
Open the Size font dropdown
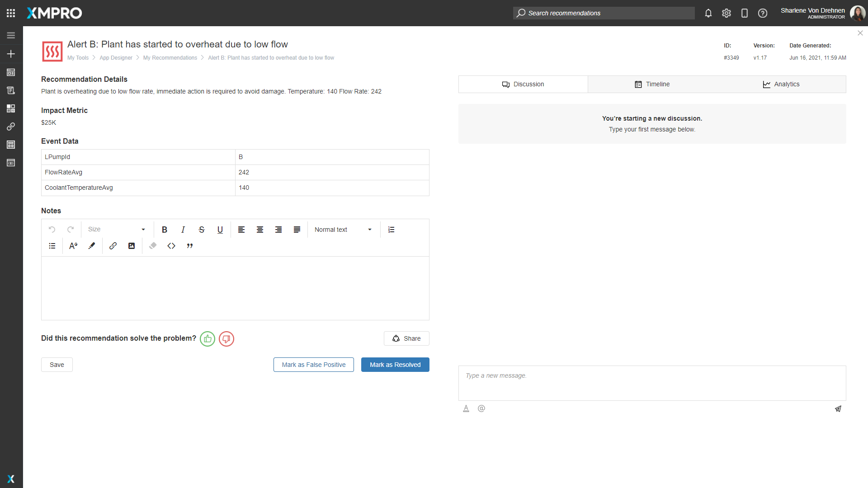pyautogui.click(x=117, y=230)
